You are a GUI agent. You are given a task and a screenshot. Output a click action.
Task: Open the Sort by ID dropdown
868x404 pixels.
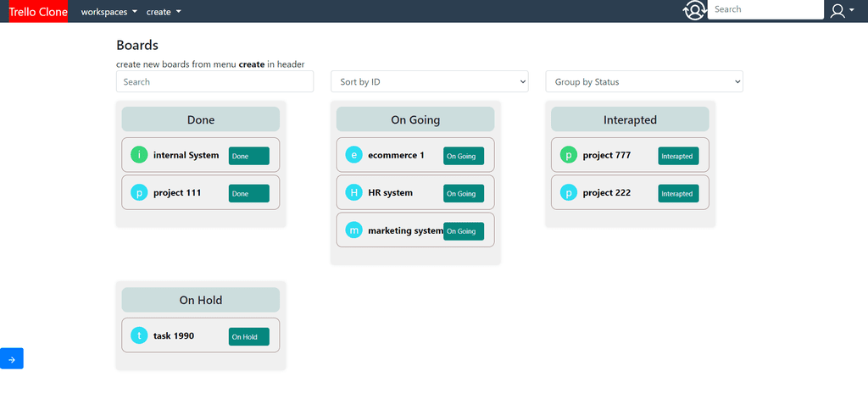(430, 81)
